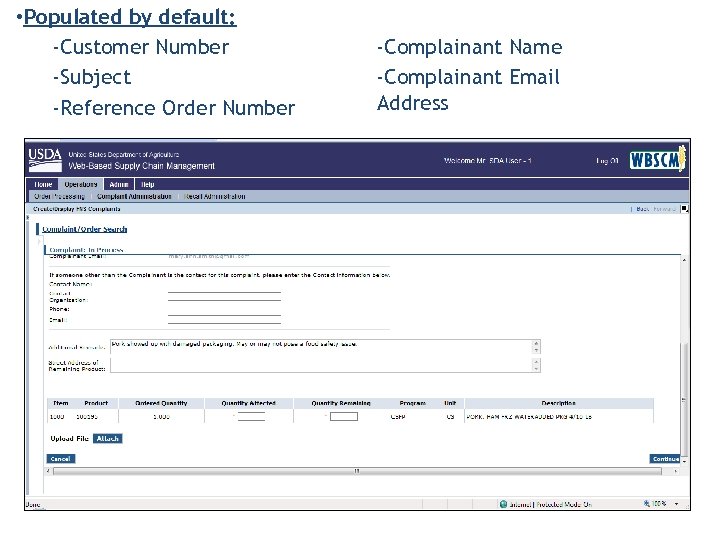Click the Quantity Affected column header
Image resolution: width=720 pixels, height=540 pixels.
(x=248, y=403)
